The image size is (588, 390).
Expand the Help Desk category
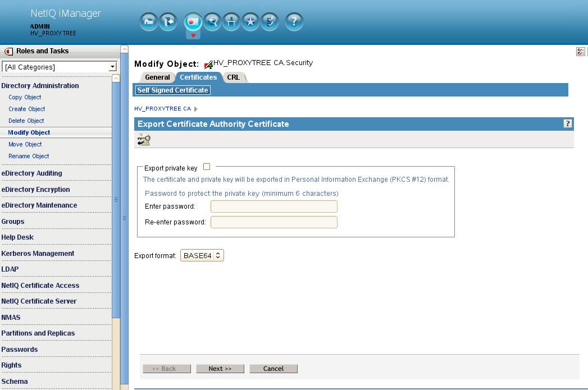click(17, 237)
